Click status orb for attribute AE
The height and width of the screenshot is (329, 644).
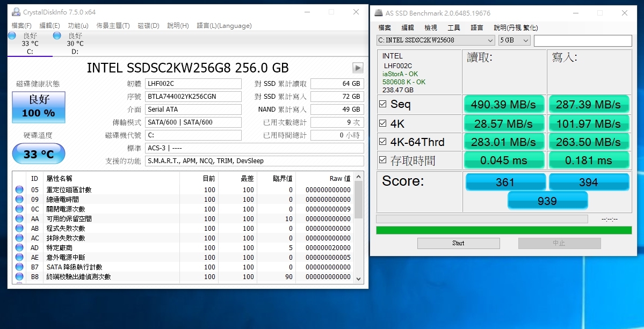click(x=19, y=257)
